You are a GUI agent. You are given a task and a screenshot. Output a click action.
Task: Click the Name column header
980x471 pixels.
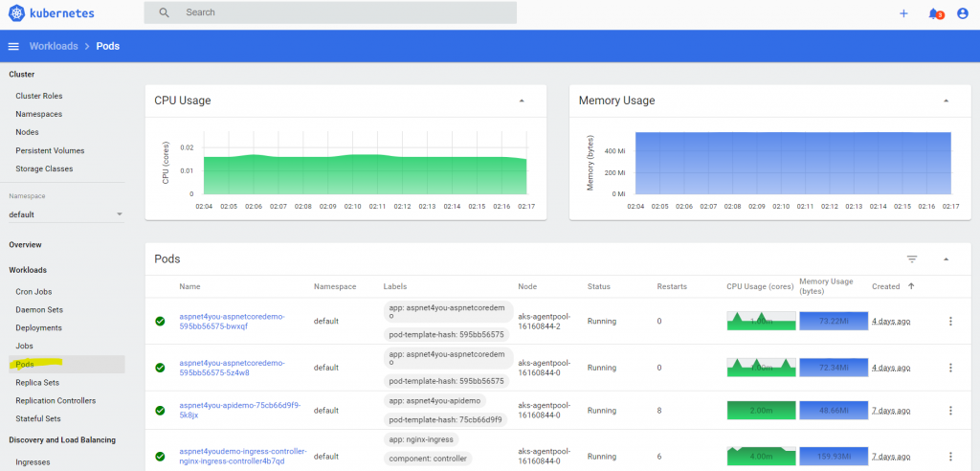click(x=189, y=286)
